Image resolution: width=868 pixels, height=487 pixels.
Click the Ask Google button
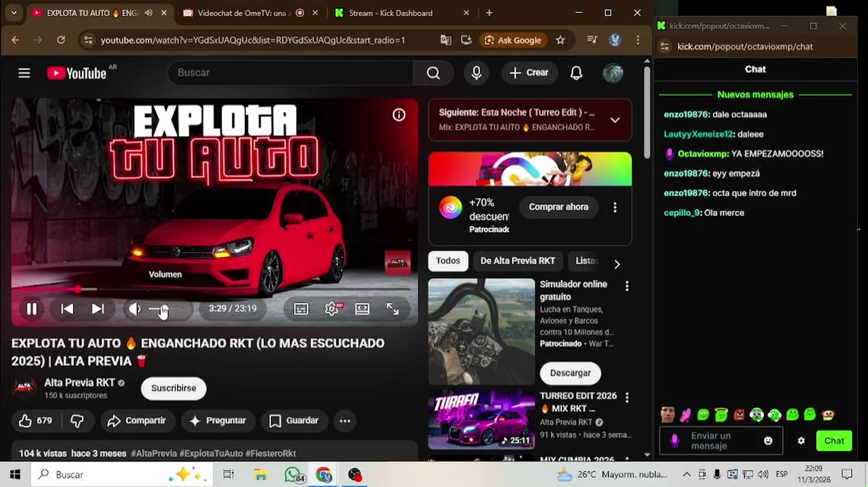(513, 41)
